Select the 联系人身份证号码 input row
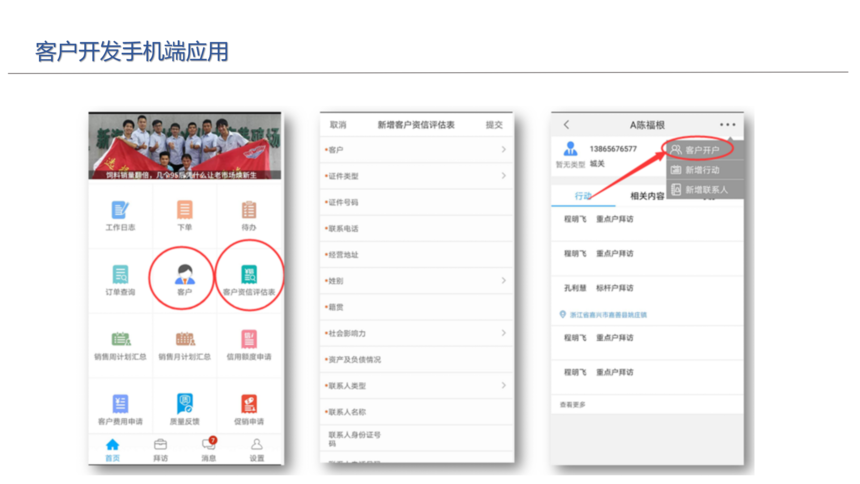 click(x=417, y=438)
